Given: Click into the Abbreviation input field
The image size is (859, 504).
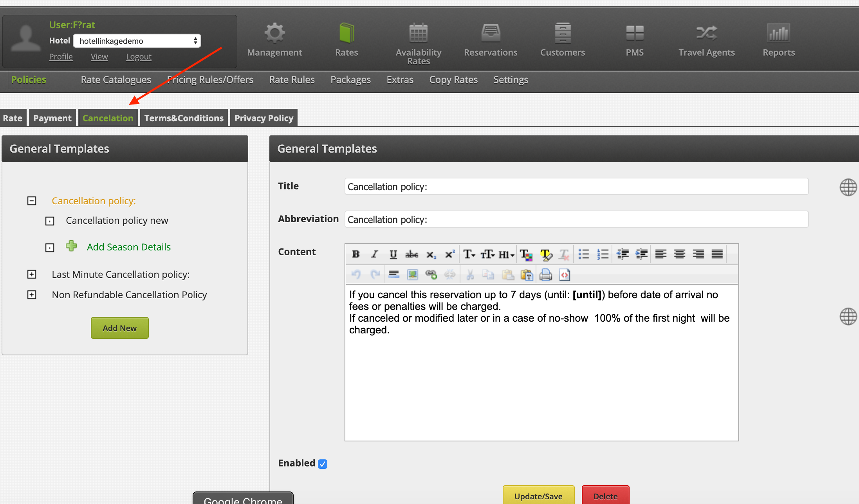Looking at the screenshot, I should click(576, 220).
